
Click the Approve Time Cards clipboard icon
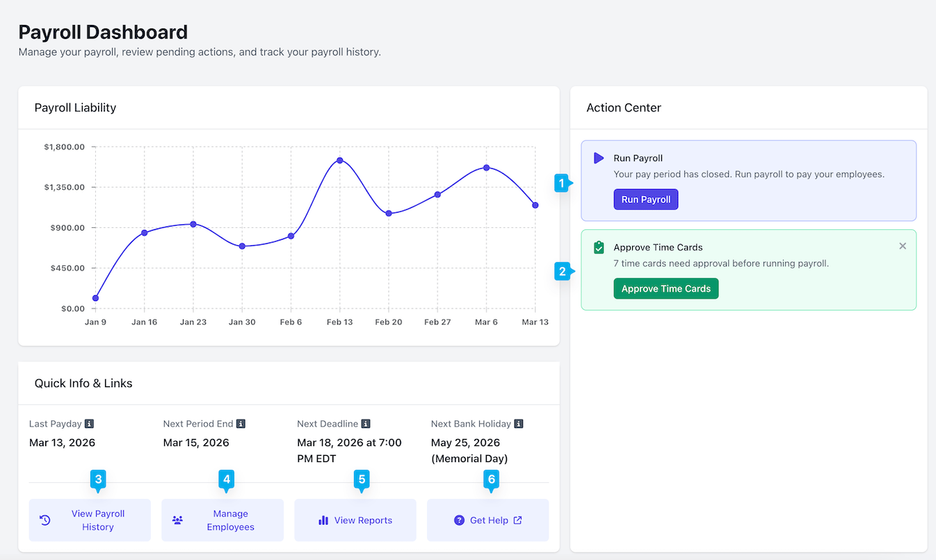pyautogui.click(x=599, y=247)
